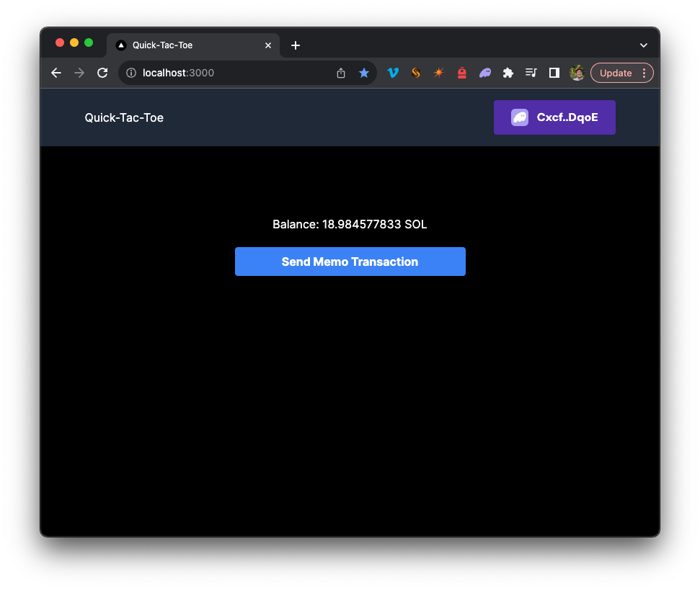Toggle the browser side panel icon
This screenshot has height=590, width=700.
(x=554, y=73)
